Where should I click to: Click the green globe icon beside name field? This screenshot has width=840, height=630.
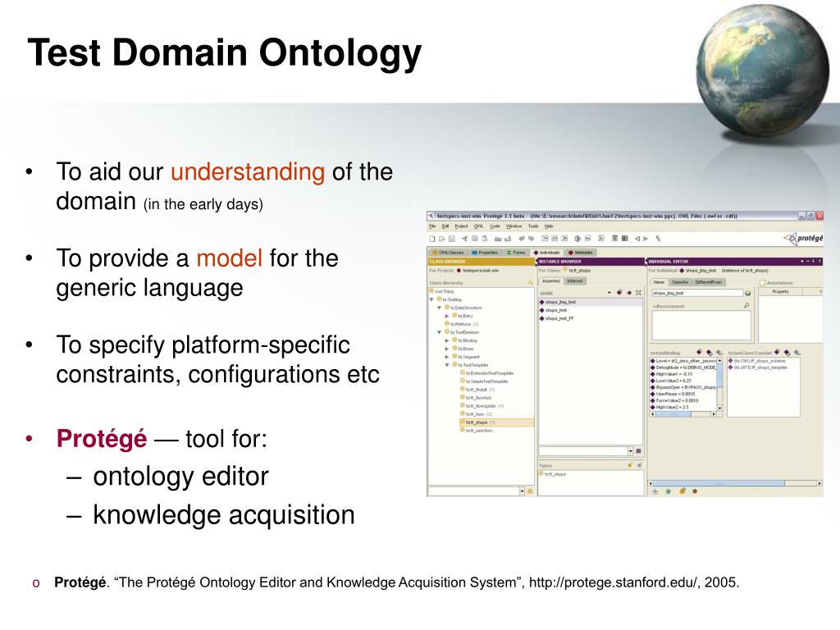(748, 293)
